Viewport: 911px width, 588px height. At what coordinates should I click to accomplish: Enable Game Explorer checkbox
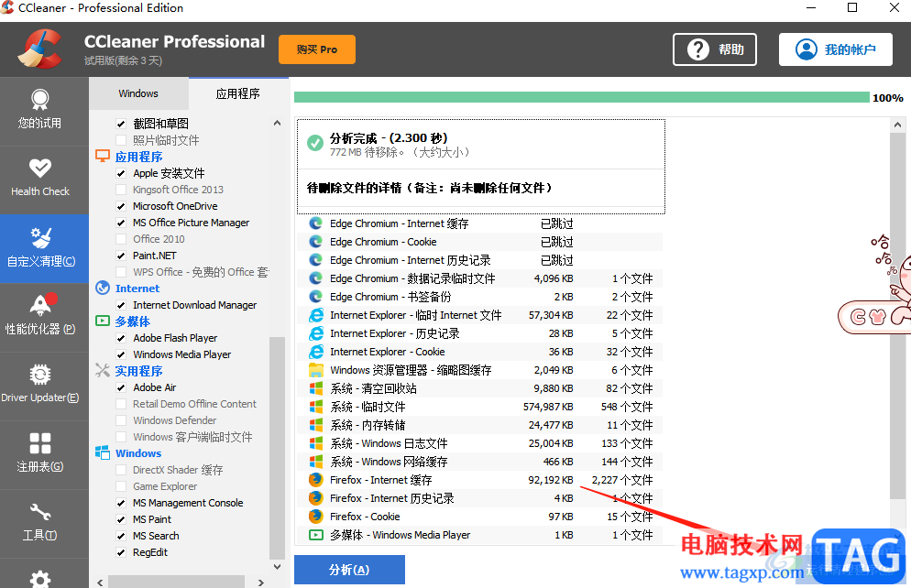[121, 486]
